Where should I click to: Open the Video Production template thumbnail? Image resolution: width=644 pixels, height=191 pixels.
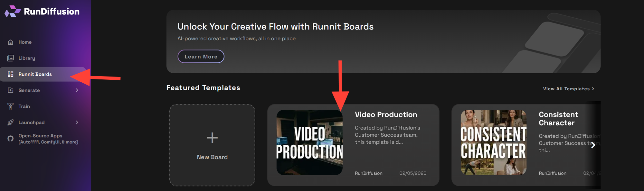click(x=309, y=142)
